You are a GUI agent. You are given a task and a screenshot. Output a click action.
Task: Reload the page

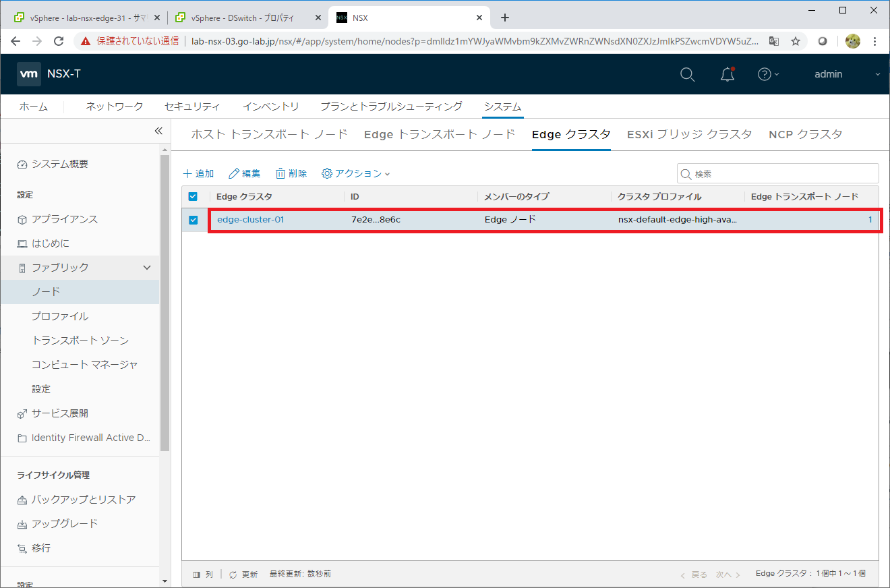click(x=59, y=41)
